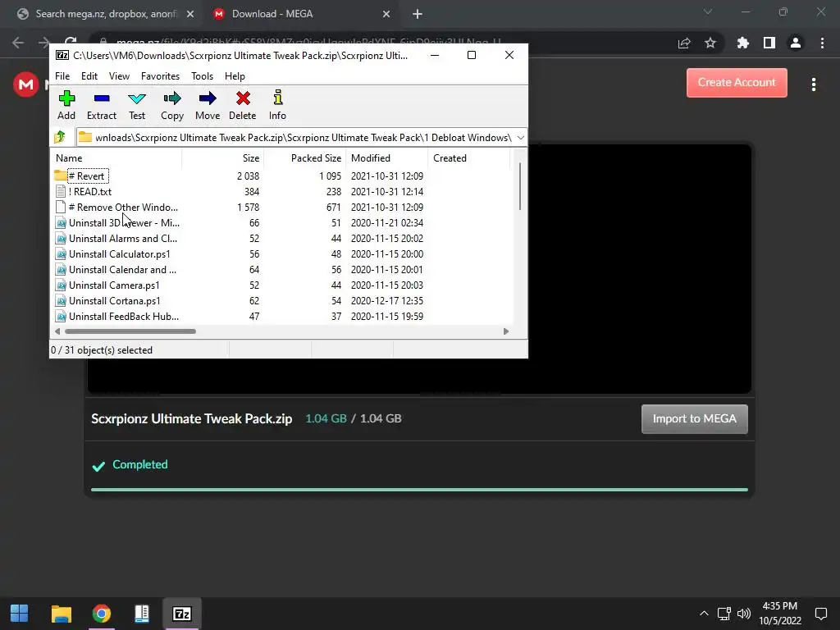The height and width of the screenshot is (630, 840).
Task: Click the MEGA logo icon
Action: [x=25, y=84]
